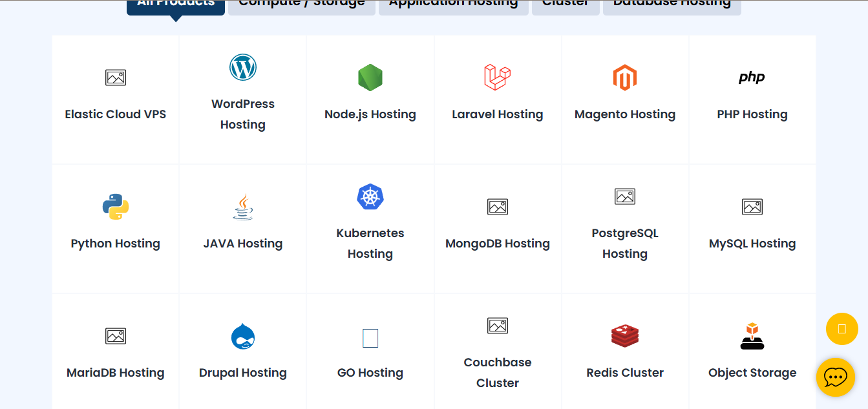Click the Java coffee cup icon
Viewport: 868px width, 409px height.
tap(243, 207)
